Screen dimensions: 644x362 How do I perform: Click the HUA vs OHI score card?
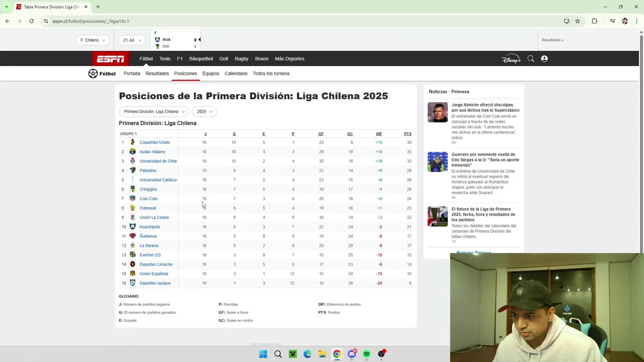(x=176, y=40)
